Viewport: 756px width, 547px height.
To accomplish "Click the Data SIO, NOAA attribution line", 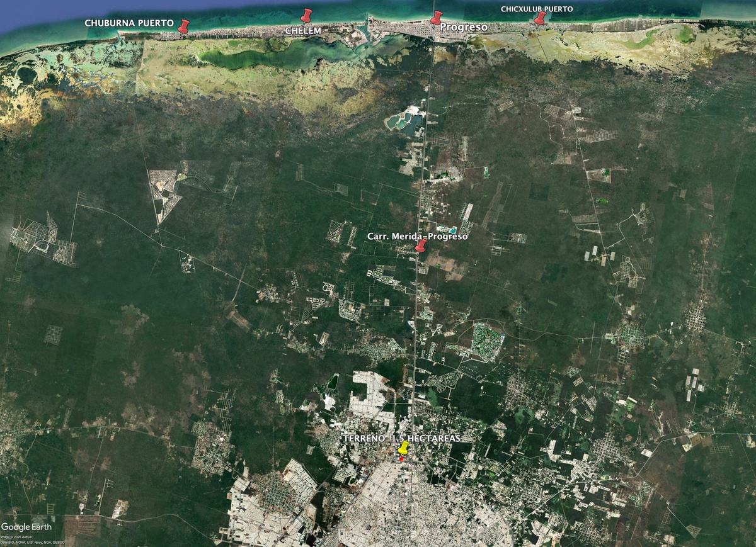I will 33,542.
